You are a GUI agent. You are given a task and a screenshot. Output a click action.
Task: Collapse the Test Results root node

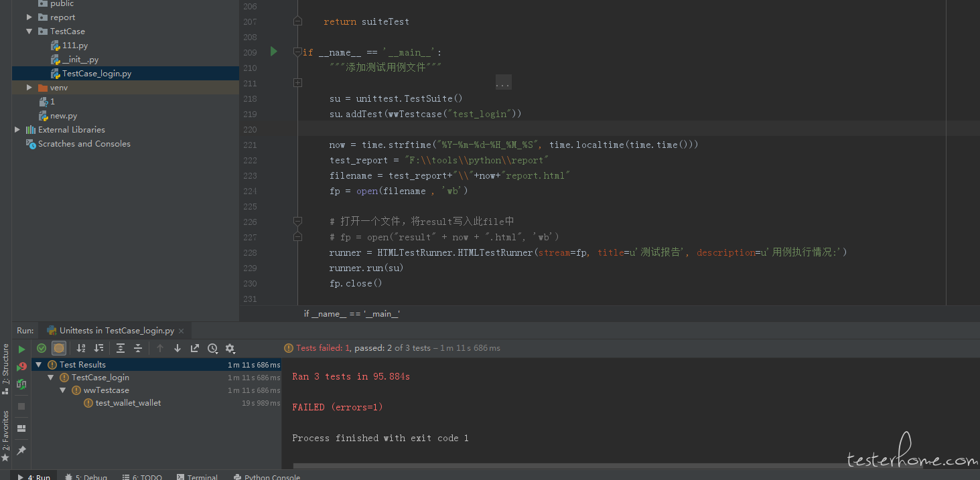point(38,365)
